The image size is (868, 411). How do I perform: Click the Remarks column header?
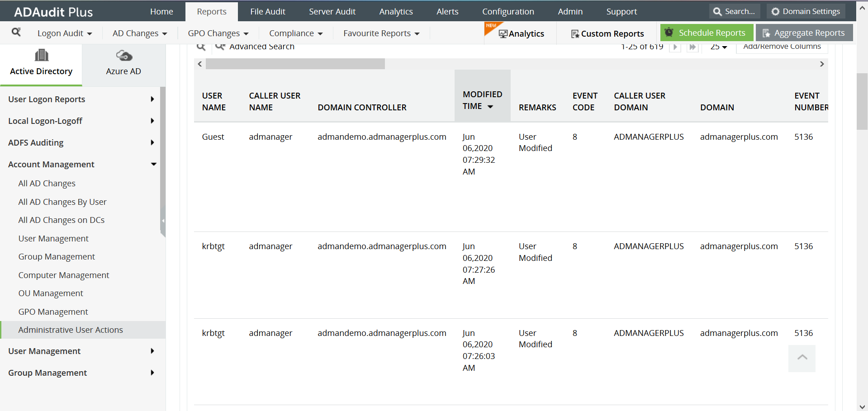click(537, 108)
